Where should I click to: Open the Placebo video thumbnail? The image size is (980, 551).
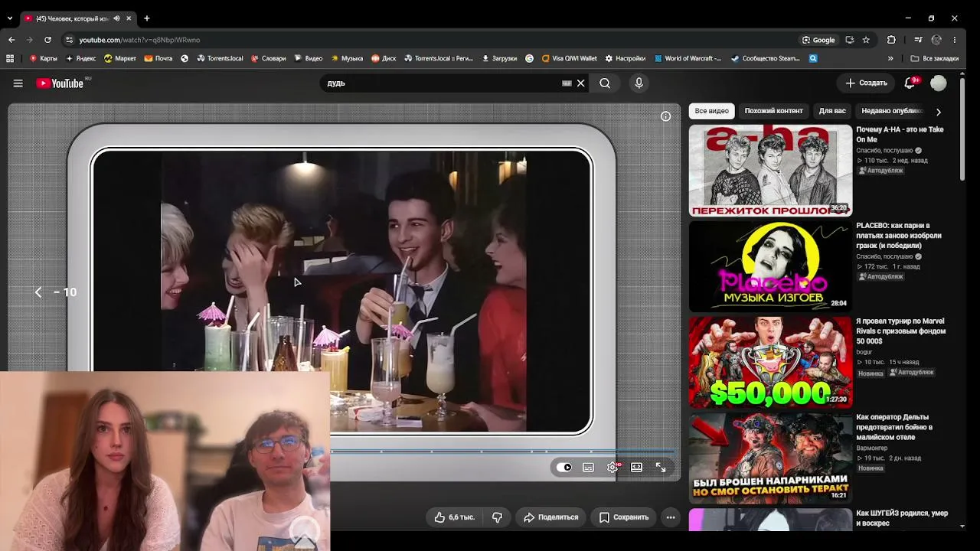pos(770,266)
